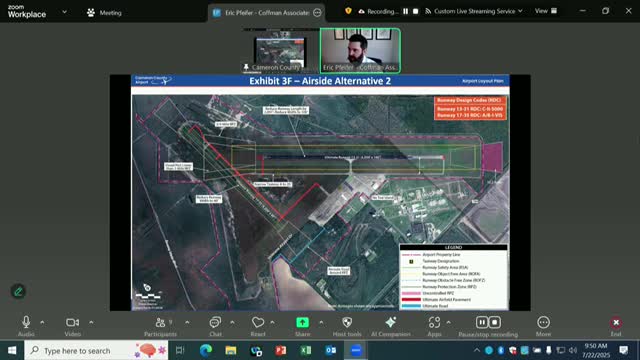Open options on Eric Pfeifer tab

(x=317, y=13)
